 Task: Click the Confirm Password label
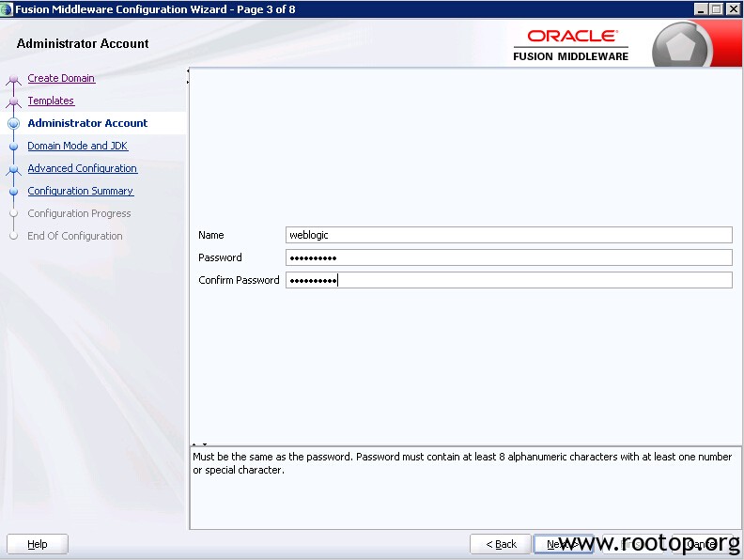click(x=239, y=280)
